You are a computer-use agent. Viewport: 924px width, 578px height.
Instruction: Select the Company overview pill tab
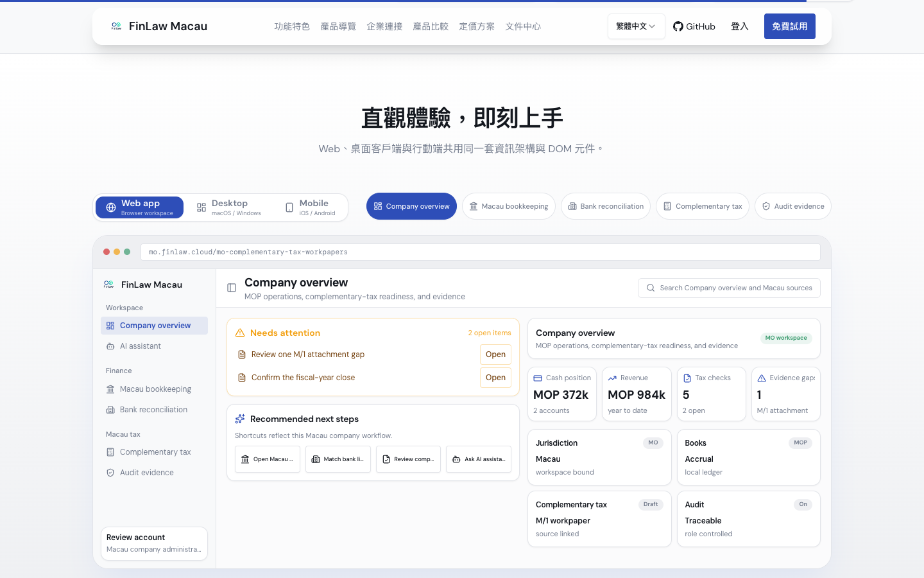tap(411, 206)
